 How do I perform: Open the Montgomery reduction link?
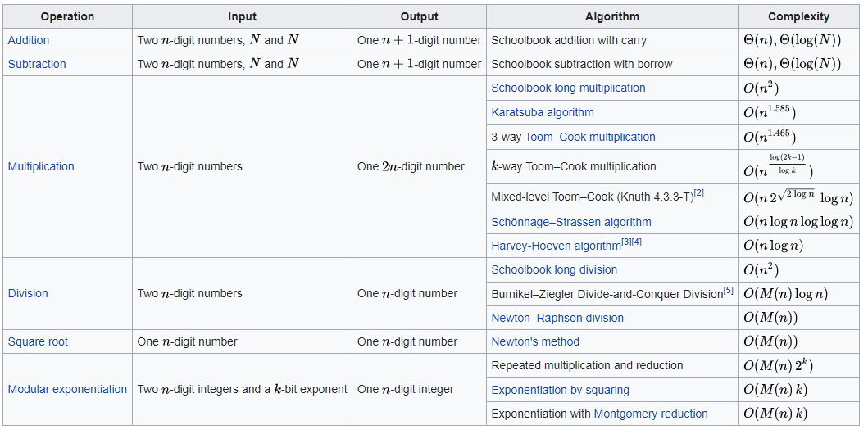click(x=651, y=414)
